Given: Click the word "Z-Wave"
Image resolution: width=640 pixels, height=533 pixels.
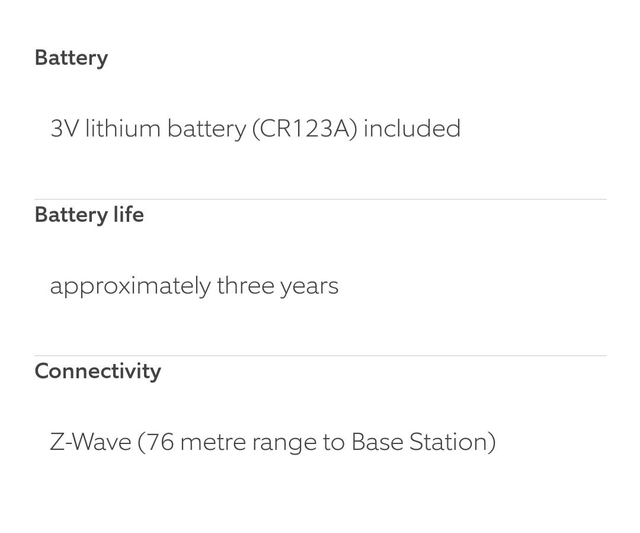Looking at the screenshot, I should coord(90,442).
